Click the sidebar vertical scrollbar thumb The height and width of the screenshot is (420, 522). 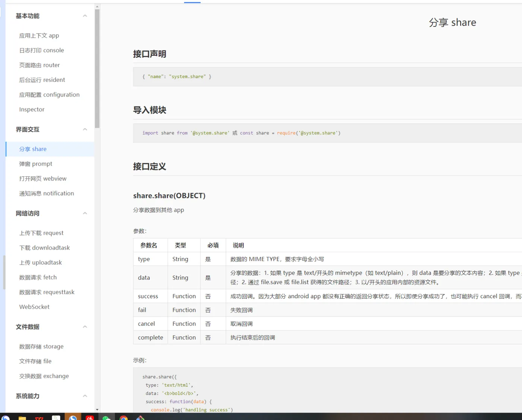pos(97,69)
